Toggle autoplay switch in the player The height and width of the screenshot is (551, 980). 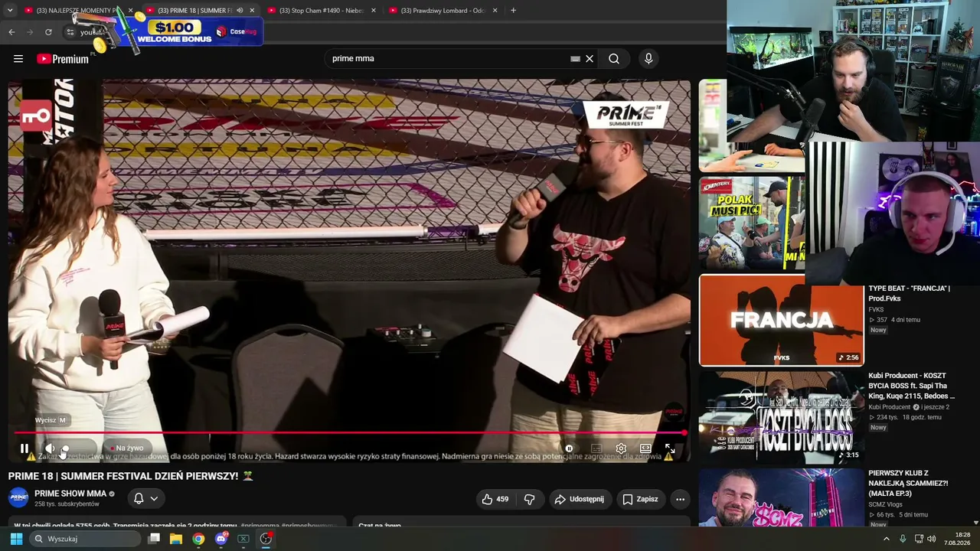click(569, 448)
